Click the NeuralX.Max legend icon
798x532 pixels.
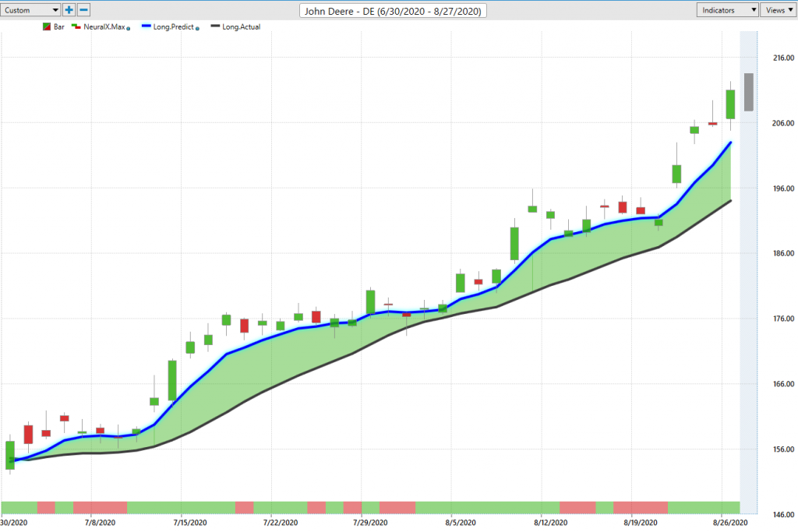click(x=76, y=26)
